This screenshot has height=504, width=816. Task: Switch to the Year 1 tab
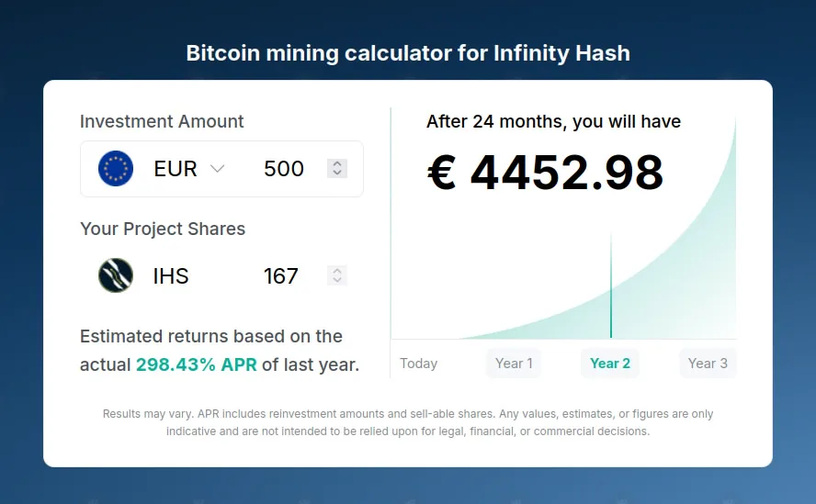[514, 363]
